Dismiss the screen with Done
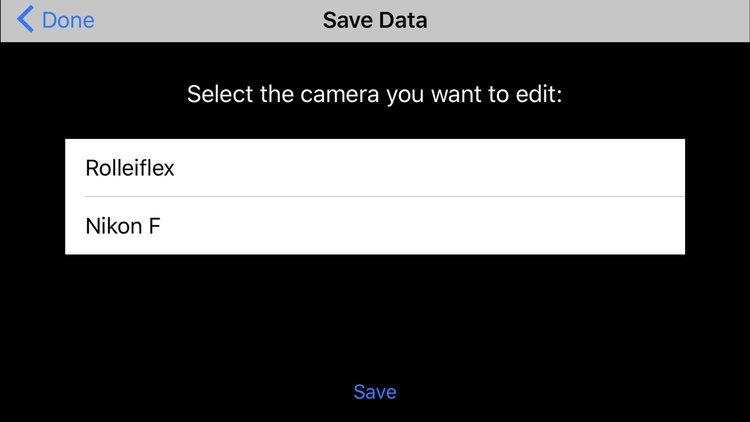 [x=68, y=19]
